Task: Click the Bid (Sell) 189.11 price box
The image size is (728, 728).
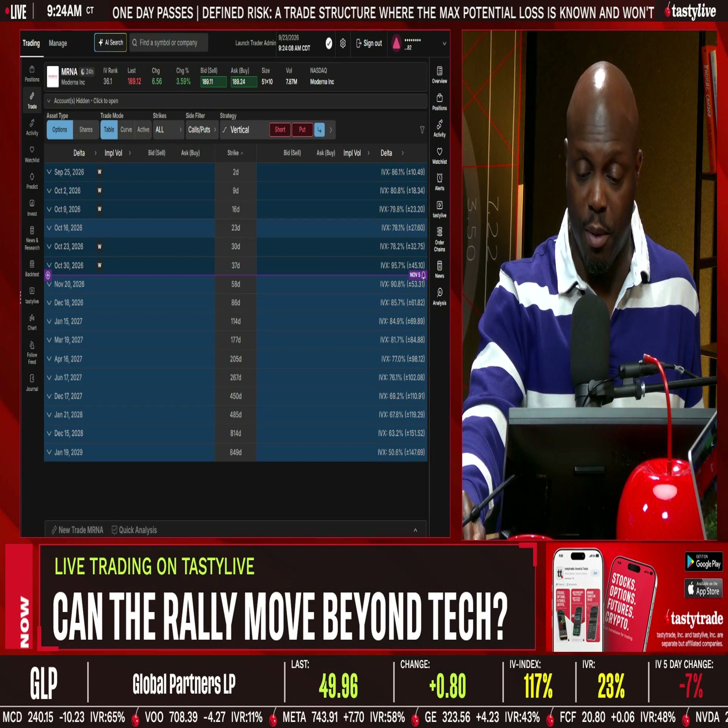Action: 213,82
